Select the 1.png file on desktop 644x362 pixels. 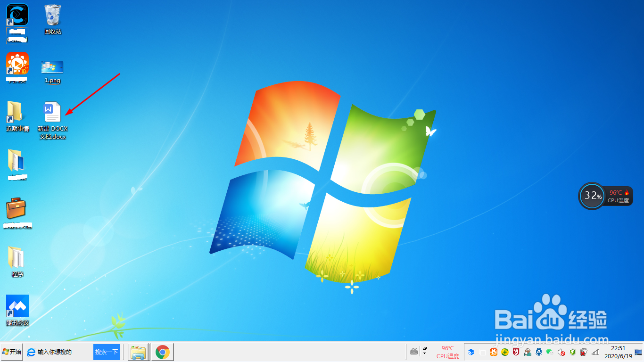(x=52, y=72)
